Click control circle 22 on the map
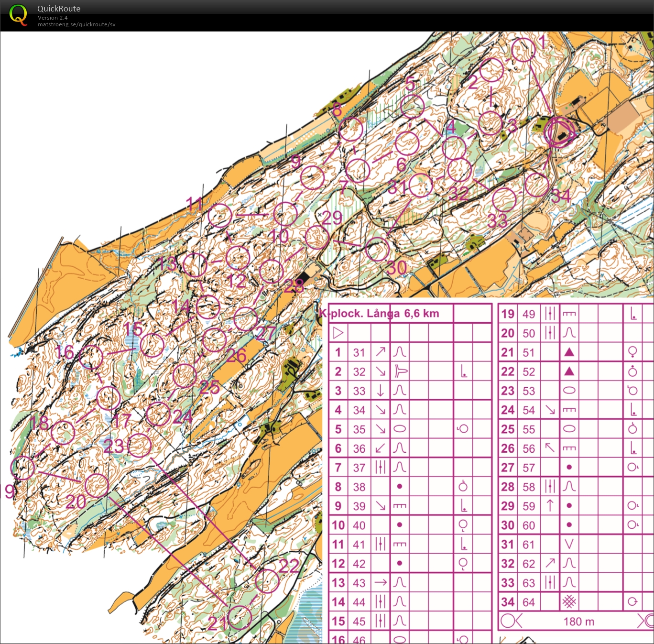654x644 pixels. click(x=267, y=581)
